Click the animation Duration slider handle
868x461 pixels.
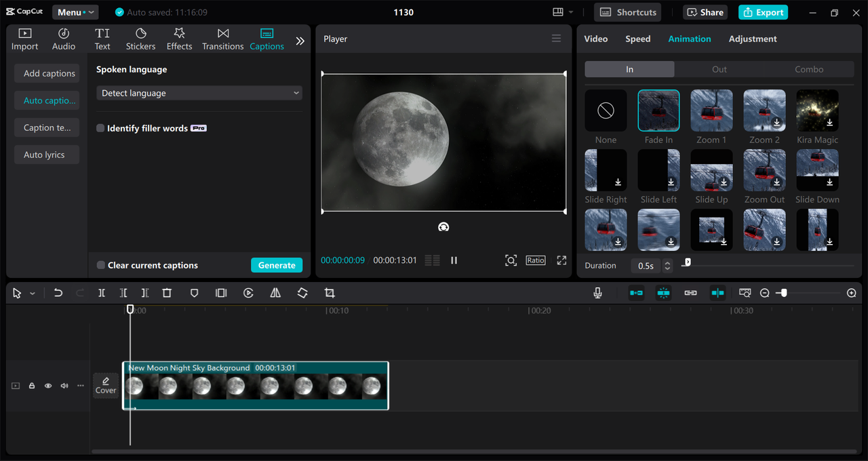[x=687, y=262]
